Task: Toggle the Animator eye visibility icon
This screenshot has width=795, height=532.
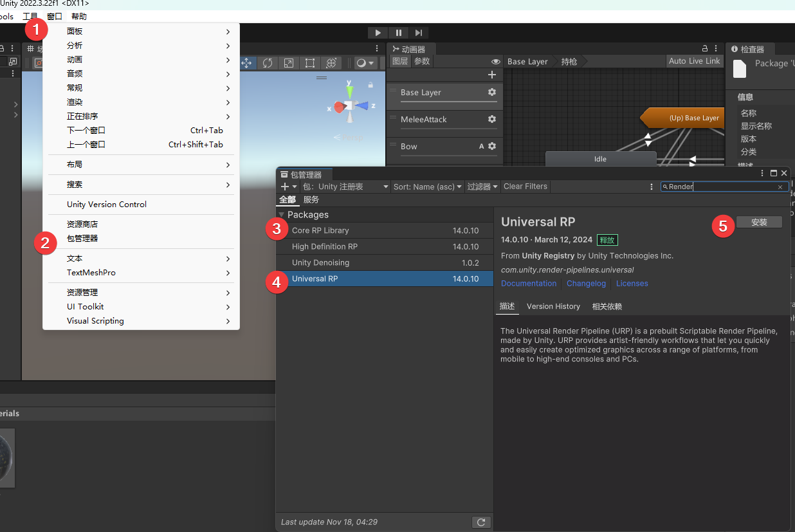Action: coord(495,62)
